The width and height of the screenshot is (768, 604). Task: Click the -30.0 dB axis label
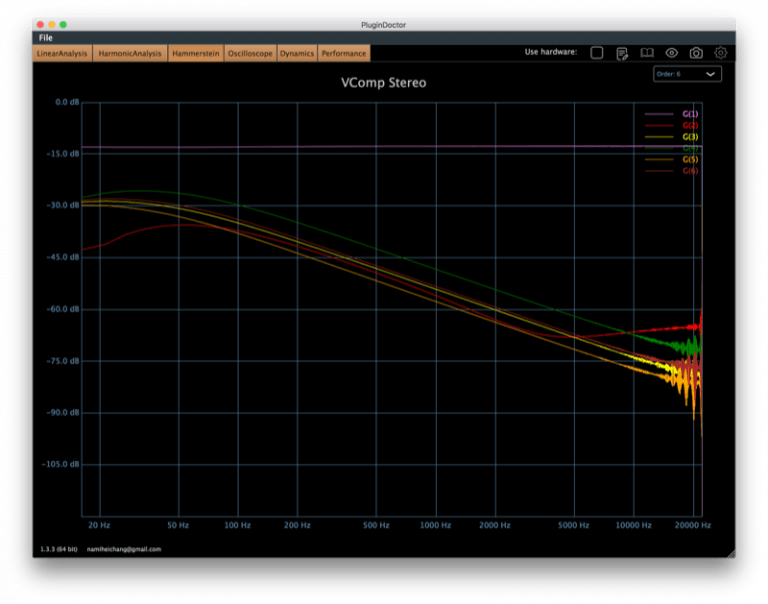click(63, 205)
